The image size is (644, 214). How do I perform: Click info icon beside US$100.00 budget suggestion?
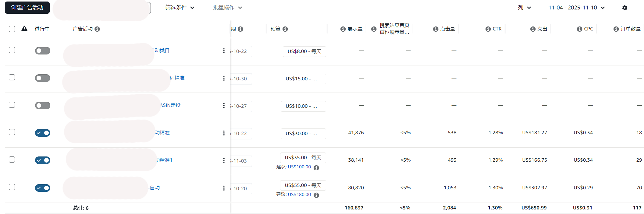pos(316,168)
